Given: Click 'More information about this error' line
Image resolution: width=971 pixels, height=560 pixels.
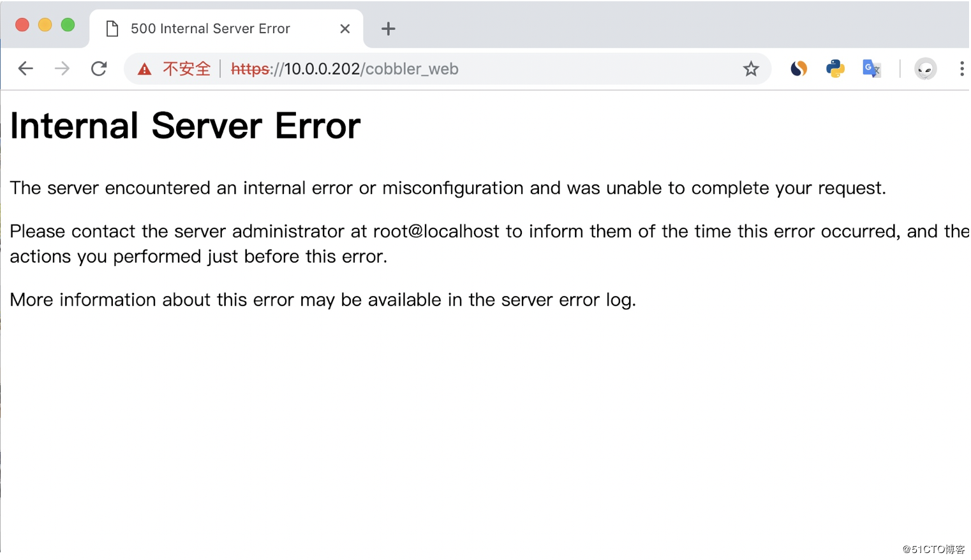Looking at the screenshot, I should (x=323, y=300).
